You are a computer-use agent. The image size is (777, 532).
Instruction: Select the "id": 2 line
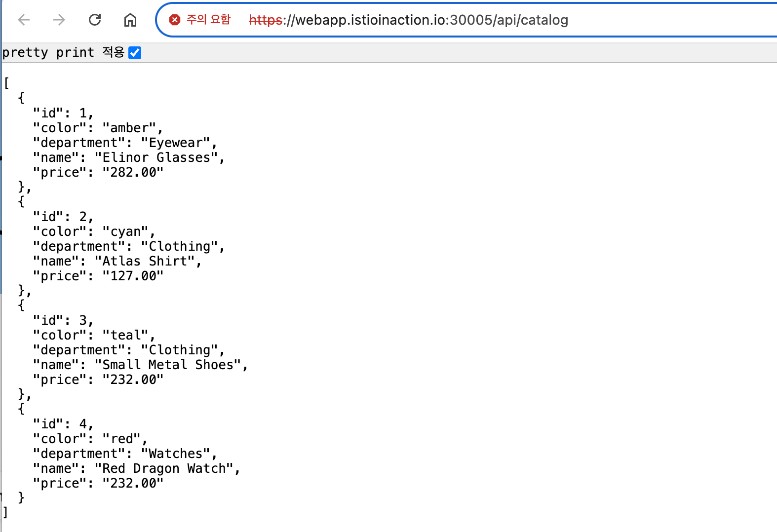click(x=63, y=217)
